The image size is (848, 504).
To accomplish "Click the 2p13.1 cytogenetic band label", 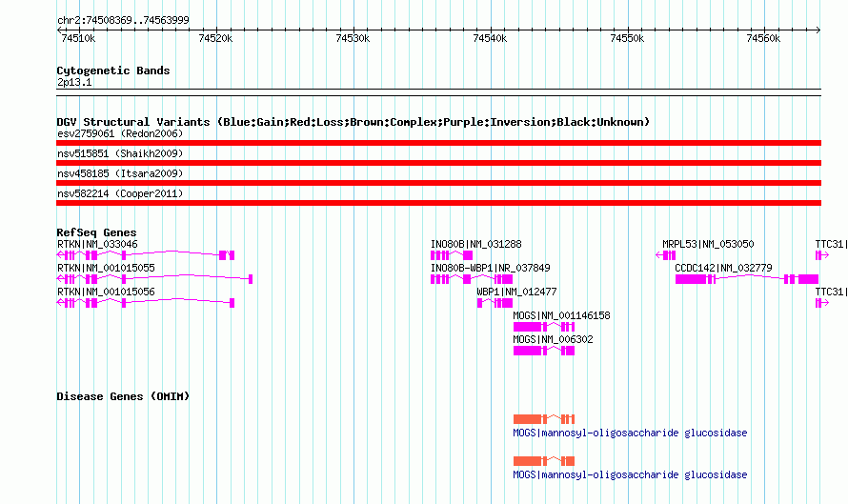I will (x=74, y=82).
